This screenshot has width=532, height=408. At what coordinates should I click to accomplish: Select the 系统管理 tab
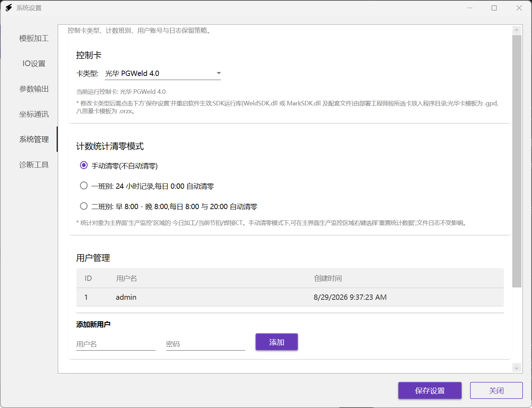tap(34, 140)
